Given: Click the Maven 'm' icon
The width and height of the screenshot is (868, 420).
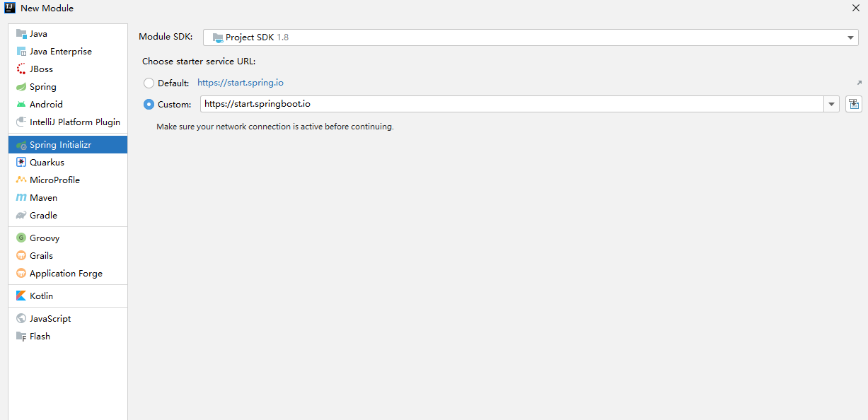Looking at the screenshot, I should pos(21,197).
